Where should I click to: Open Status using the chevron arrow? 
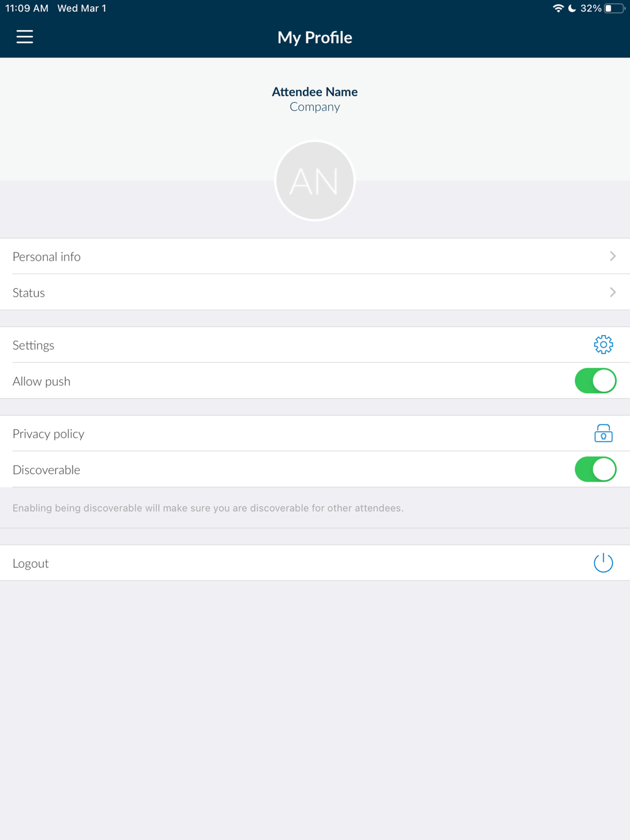pyautogui.click(x=612, y=292)
